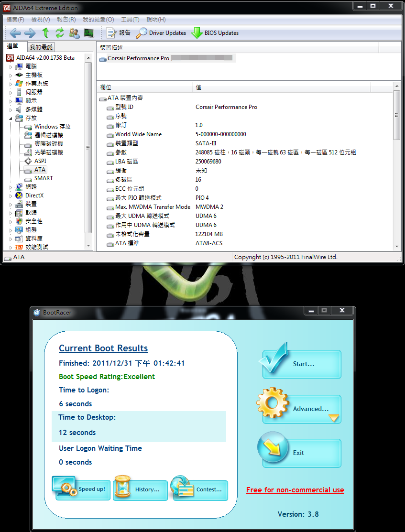Expand the 主機板 tree node arrow
Screen dimensions: 405x532
click(11, 76)
